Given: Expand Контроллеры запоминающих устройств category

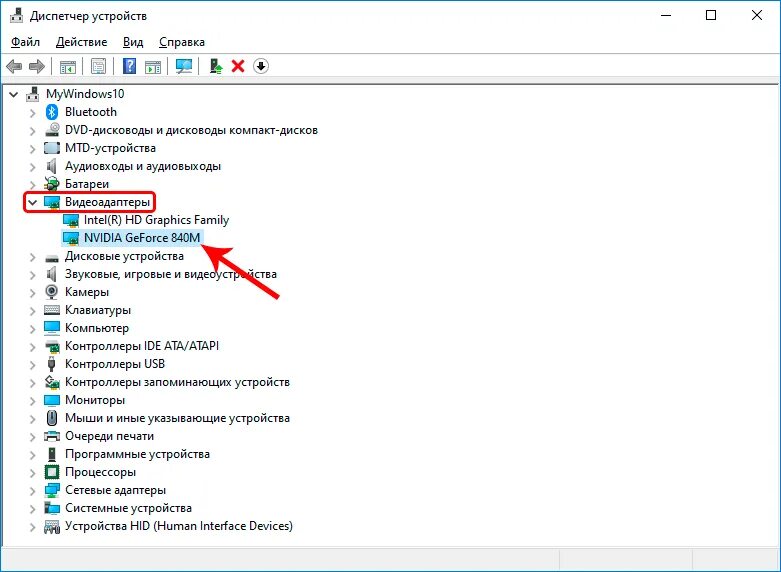Looking at the screenshot, I should [x=32, y=383].
